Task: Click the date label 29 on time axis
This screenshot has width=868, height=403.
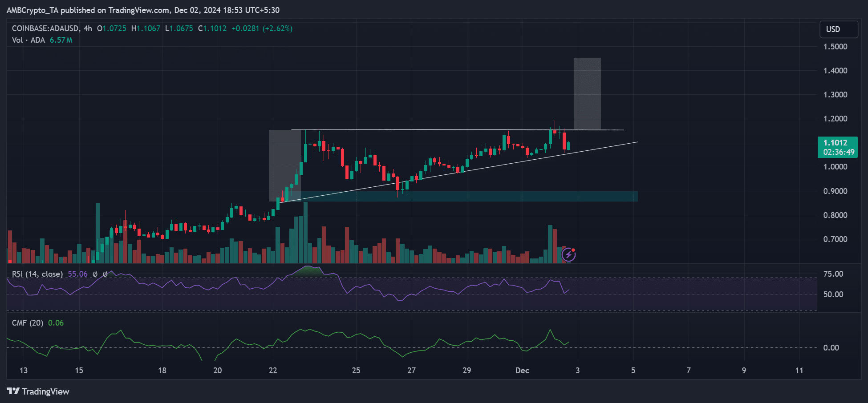Action: point(467,371)
